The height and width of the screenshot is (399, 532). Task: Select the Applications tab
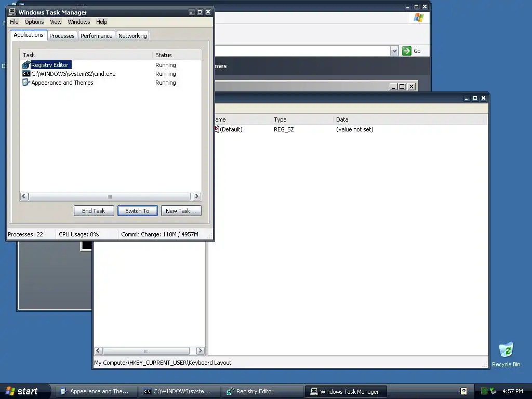29,35
